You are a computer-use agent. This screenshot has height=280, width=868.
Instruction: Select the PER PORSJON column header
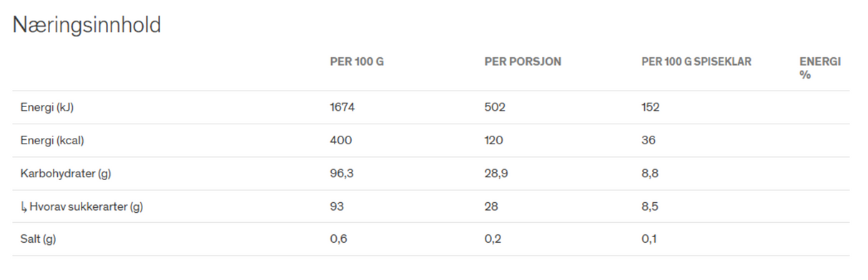[523, 62]
